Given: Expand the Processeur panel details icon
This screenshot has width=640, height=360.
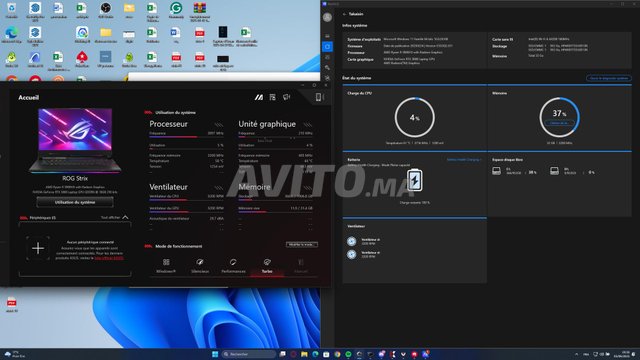Looking at the screenshot, I should coord(219,124).
